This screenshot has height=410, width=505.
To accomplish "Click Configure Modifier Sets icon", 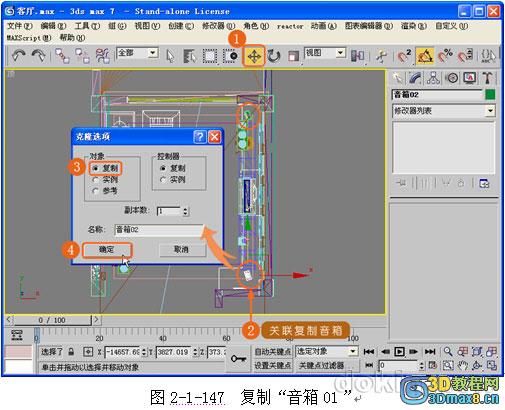I will pos(484,183).
